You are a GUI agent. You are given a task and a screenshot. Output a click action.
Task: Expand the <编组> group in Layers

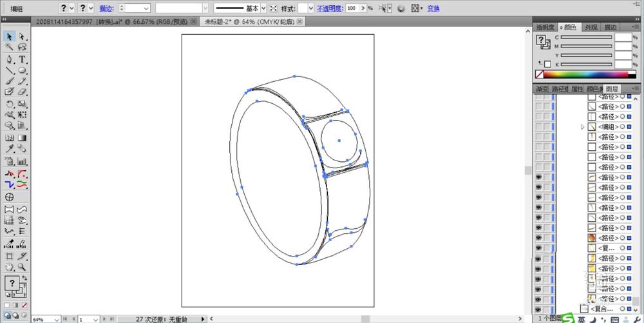point(582,127)
